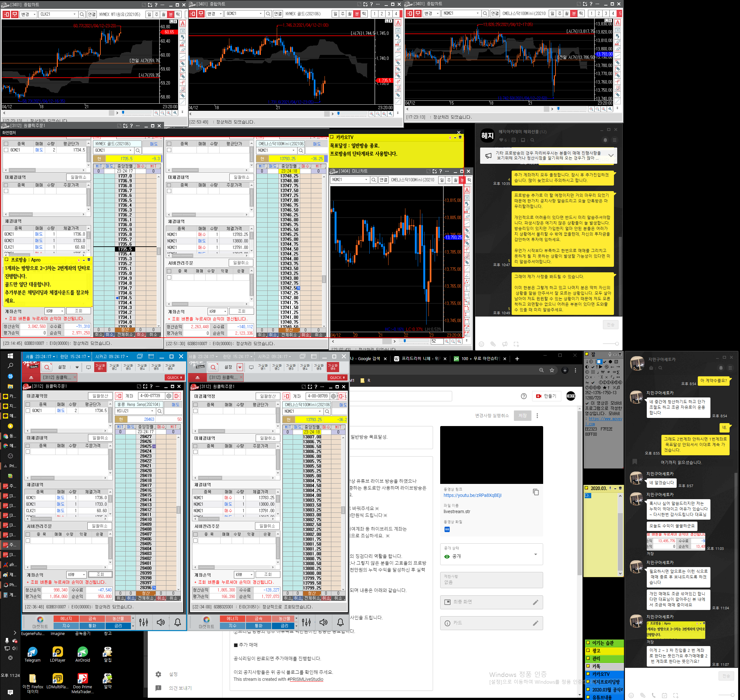Screen dimensions: 740x700
Task: Open the HSIJ21 symbol combo box
Action: coord(153,411)
